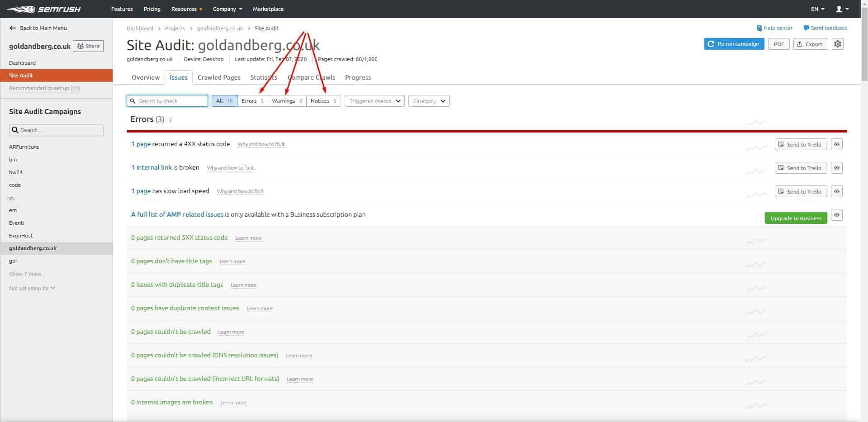Hide the broken internal link check
Image resolution: width=868 pixels, height=422 pixels.
[837, 168]
